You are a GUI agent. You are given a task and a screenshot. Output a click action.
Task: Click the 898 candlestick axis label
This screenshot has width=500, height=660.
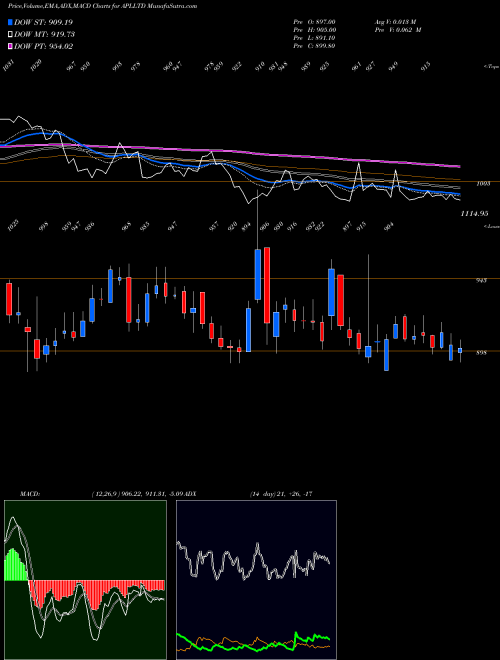(x=482, y=353)
